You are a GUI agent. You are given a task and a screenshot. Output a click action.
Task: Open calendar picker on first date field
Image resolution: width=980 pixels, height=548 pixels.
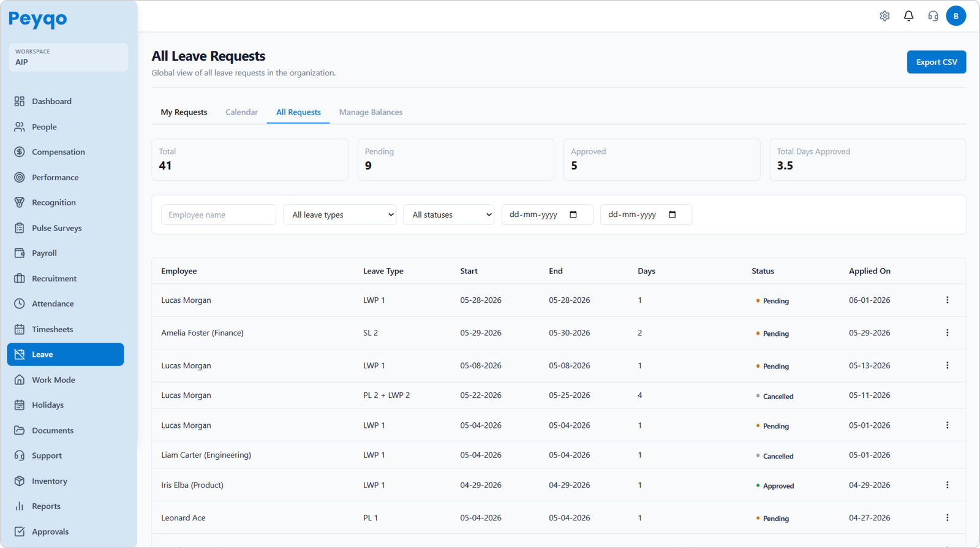(573, 215)
